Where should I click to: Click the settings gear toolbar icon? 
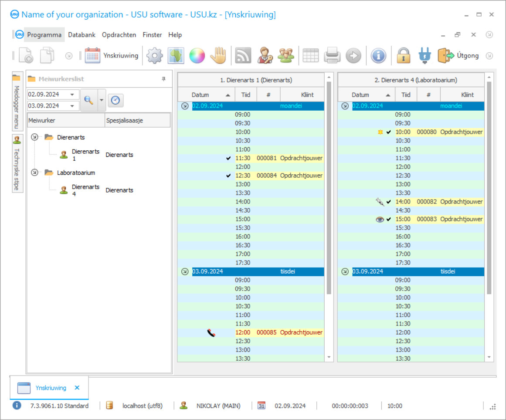[154, 56]
